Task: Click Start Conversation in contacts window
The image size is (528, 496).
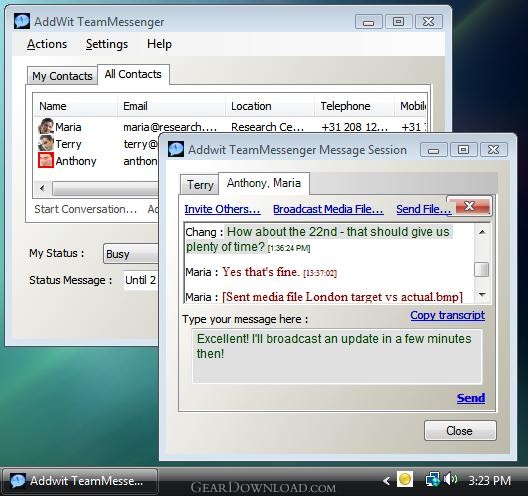Action: coord(86,209)
